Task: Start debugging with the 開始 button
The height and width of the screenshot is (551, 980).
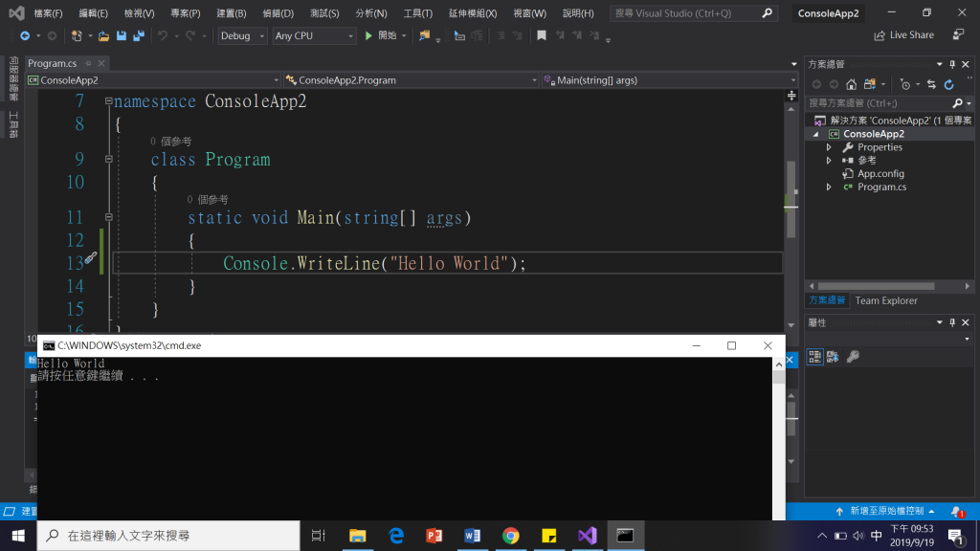Action: 381,35
